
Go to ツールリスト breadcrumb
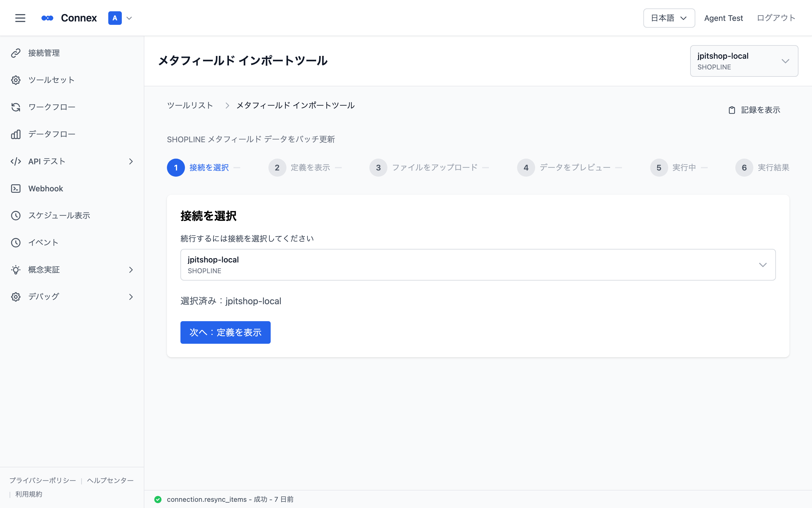190,106
